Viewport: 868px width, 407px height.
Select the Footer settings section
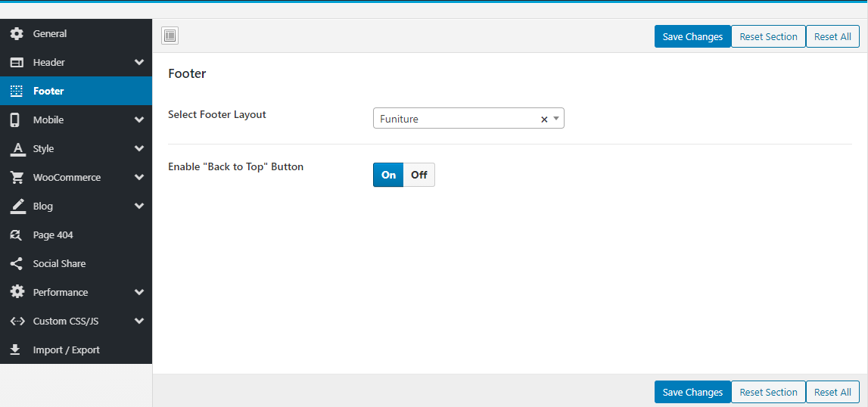tap(76, 92)
